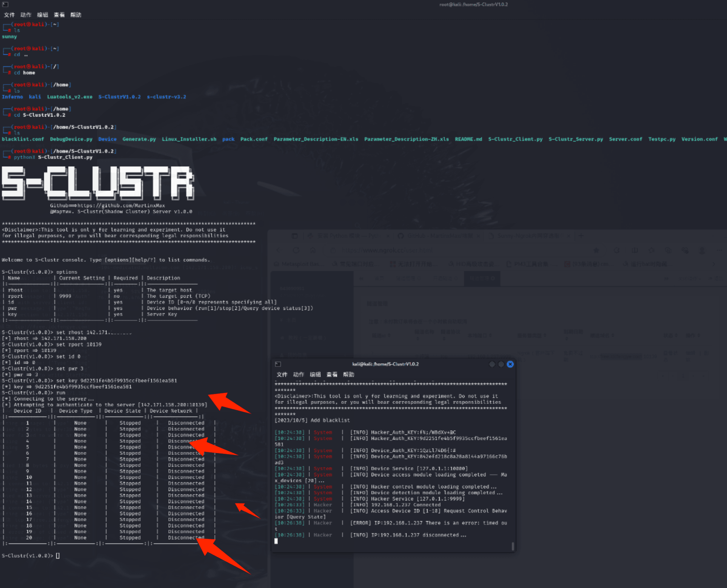
Task: Open 动作 menu in kali@kali terminal window
Action: pos(299,375)
